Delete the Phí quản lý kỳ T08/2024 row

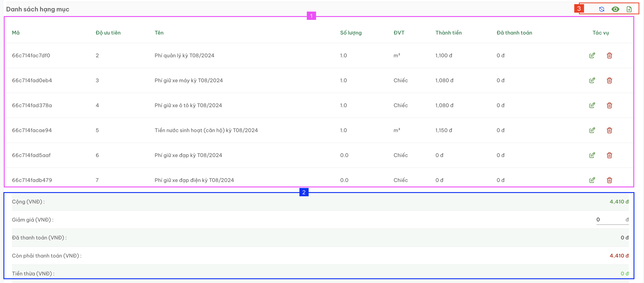(609, 55)
